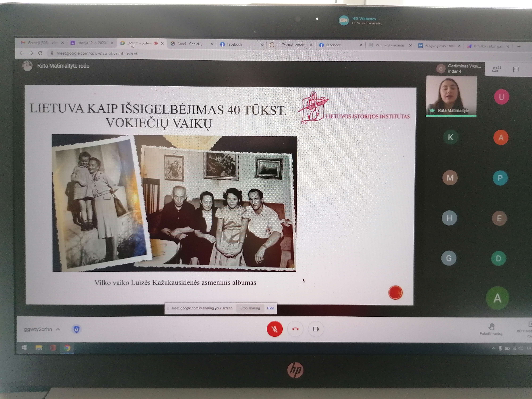Reload the page
This screenshot has height=399, width=532.
(x=40, y=53)
